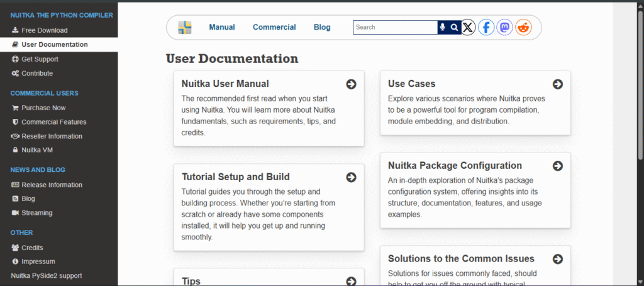The width and height of the screenshot is (644, 286).
Task: Open the Blog item in top navbar
Action: click(x=322, y=27)
